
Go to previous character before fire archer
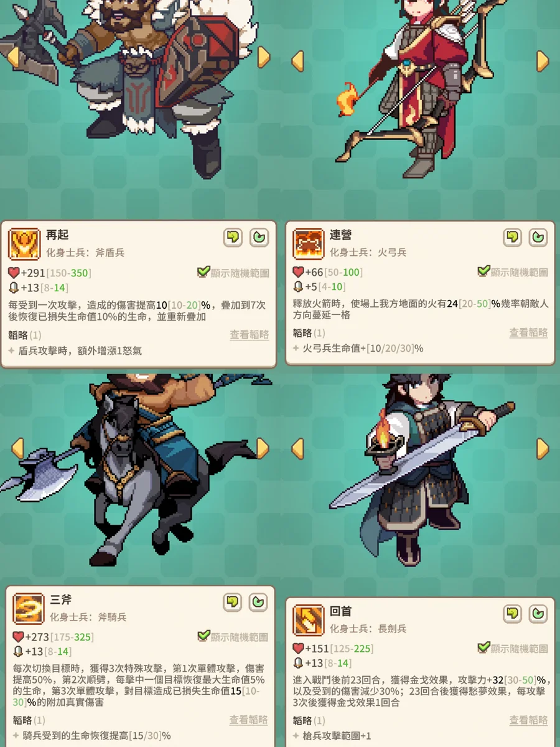coord(297,61)
